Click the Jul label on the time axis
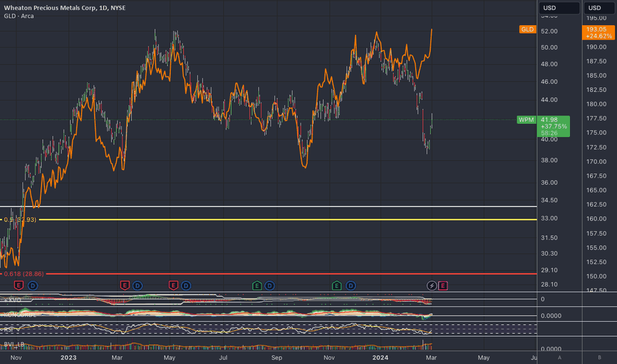The height and width of the screenshot is (364, 617). click(x=223, y=357)
